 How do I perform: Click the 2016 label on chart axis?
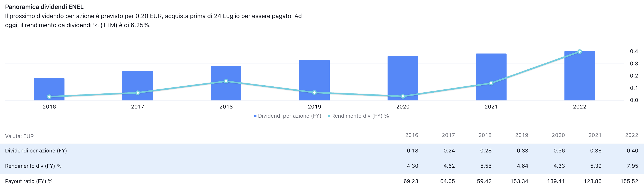coord(49,107)
